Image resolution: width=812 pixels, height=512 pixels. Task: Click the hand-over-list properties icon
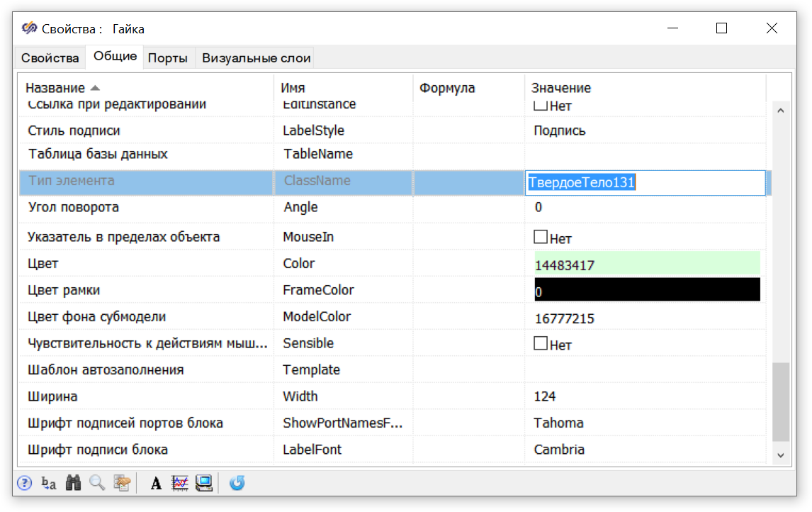click(122, 483)
